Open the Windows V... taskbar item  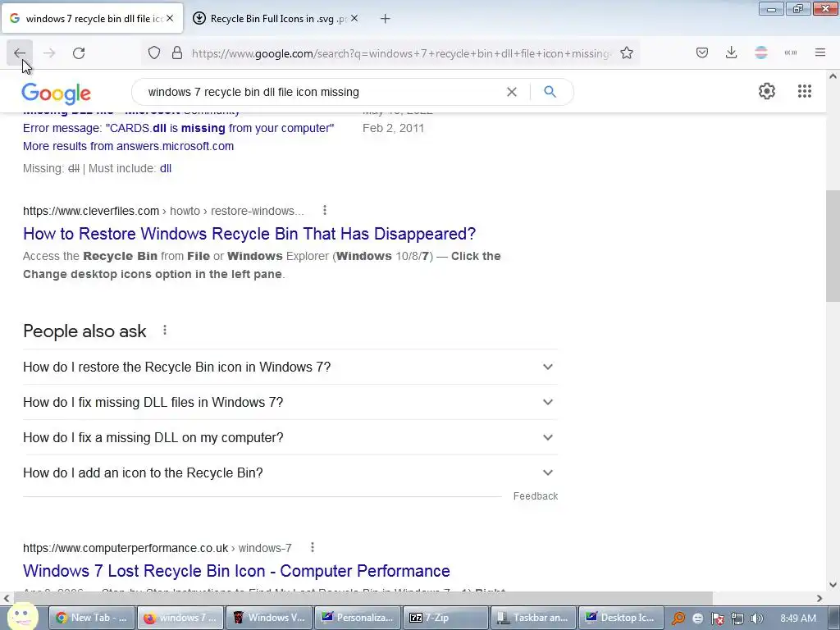268,618
